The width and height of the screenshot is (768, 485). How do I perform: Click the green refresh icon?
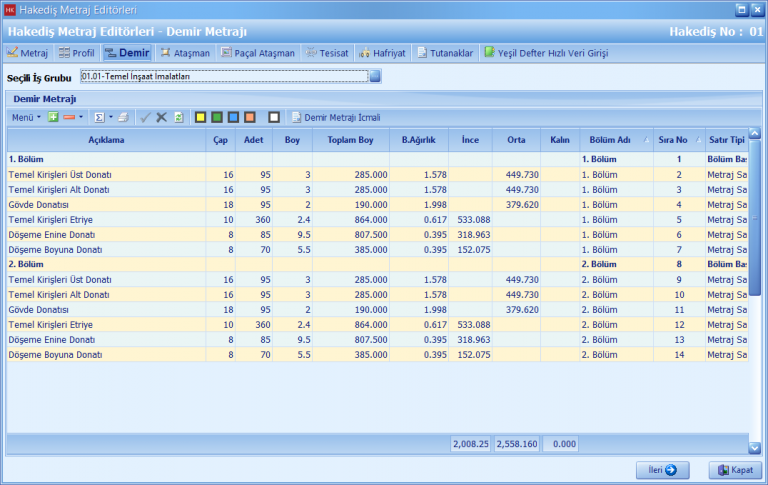pos(178,117)
